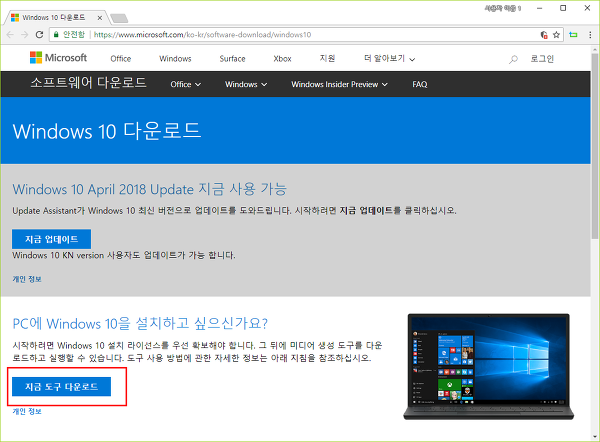Click the browser forward arrow

pos(24,35)
